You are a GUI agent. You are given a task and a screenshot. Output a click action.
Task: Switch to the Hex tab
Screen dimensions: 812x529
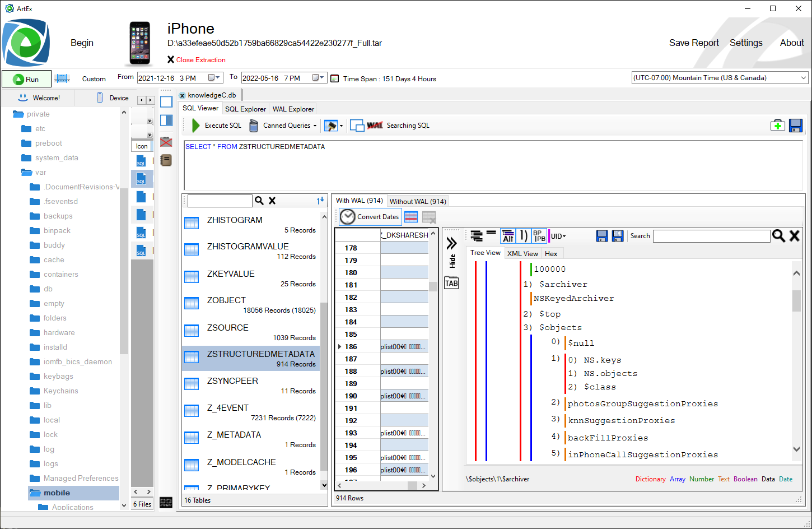tap(551, 253)
